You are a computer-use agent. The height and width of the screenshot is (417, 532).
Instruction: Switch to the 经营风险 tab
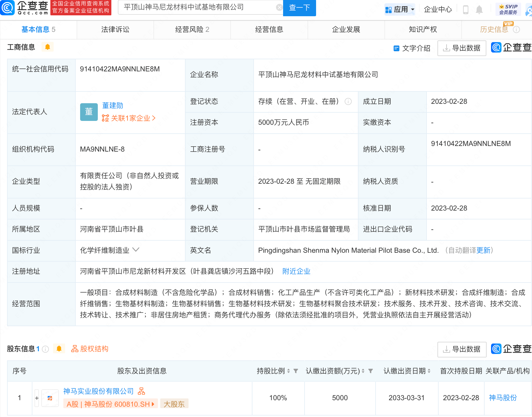[x=192, y=29]
